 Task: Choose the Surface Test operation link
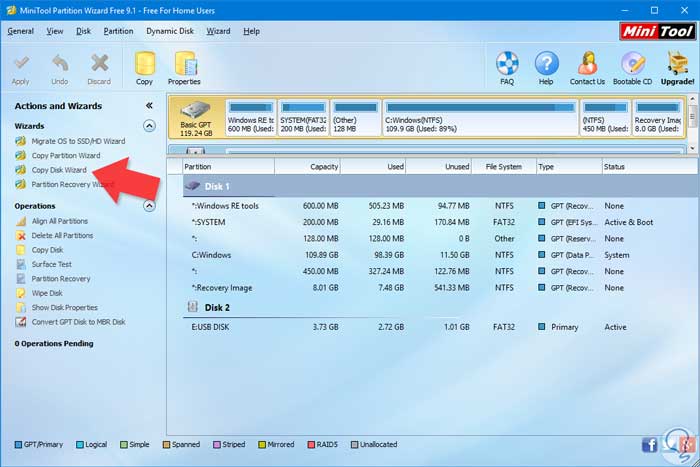pyautogui.click(x=52, y=264)
